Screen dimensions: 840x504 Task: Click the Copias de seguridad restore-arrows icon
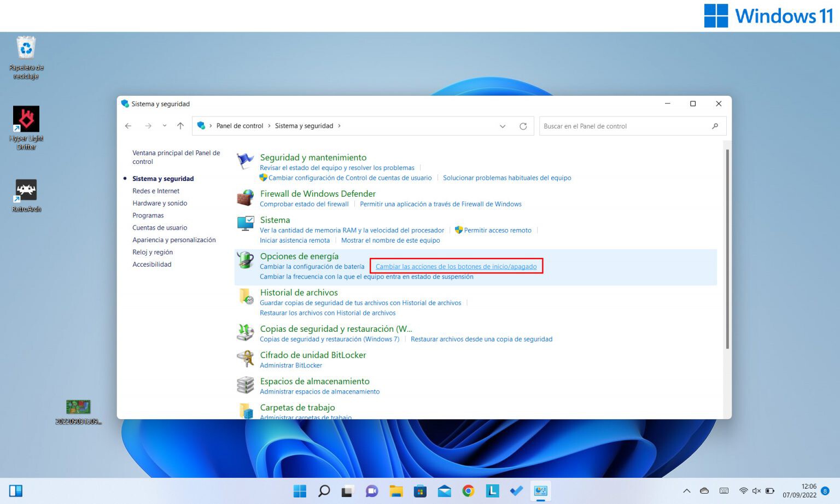pos(244,332)
